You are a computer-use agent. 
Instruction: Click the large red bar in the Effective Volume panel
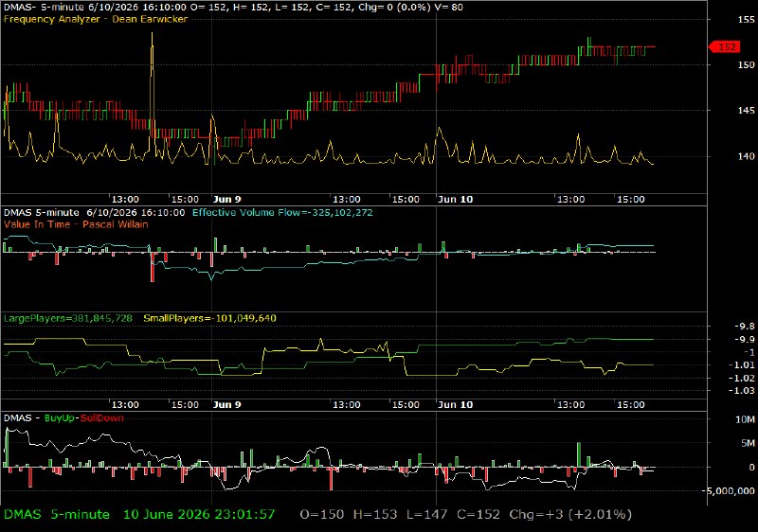[x=153, y=267]
